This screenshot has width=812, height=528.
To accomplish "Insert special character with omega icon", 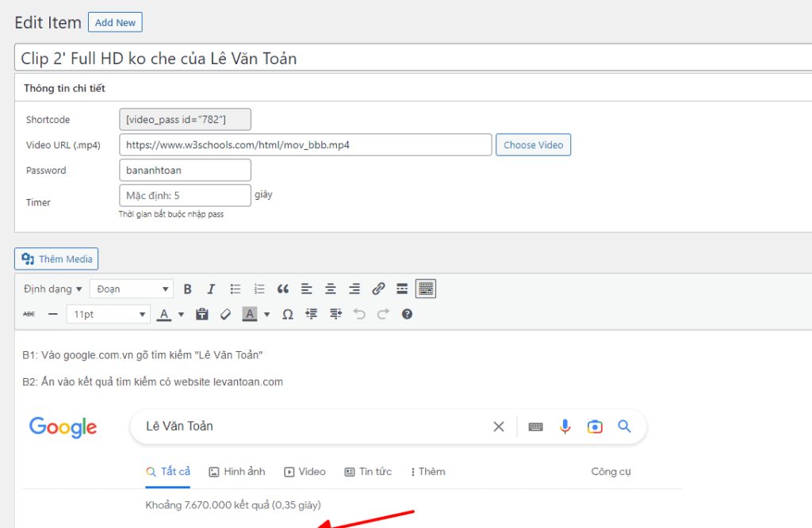I will point(288,315).
